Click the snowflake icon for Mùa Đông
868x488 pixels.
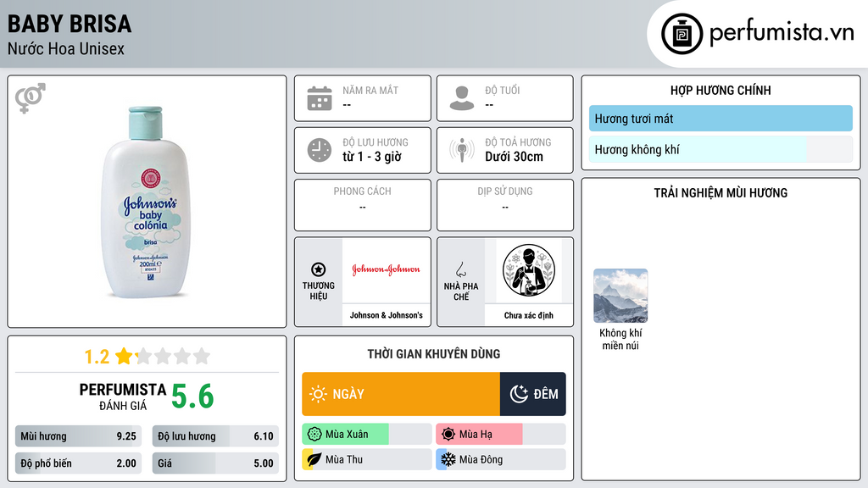pyautogui.click(x=448, y=459)
